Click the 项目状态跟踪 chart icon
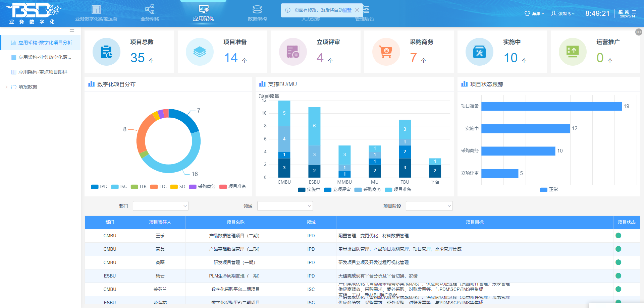 click(464, 84)
